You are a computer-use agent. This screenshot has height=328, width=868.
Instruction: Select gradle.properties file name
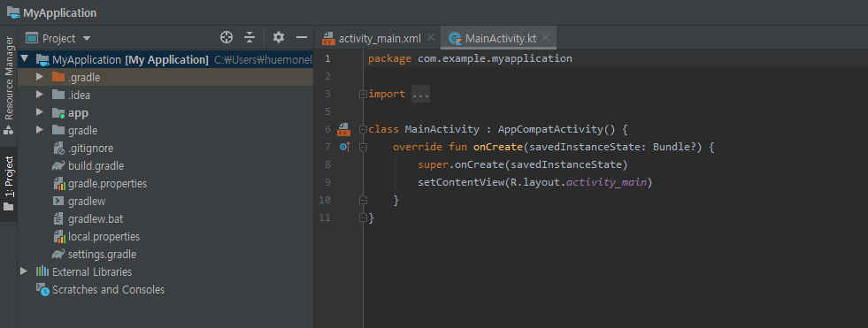[107, 184]
